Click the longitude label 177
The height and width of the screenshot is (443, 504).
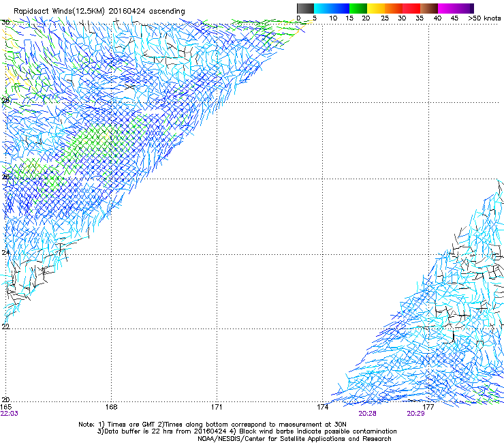click(428, 407)
